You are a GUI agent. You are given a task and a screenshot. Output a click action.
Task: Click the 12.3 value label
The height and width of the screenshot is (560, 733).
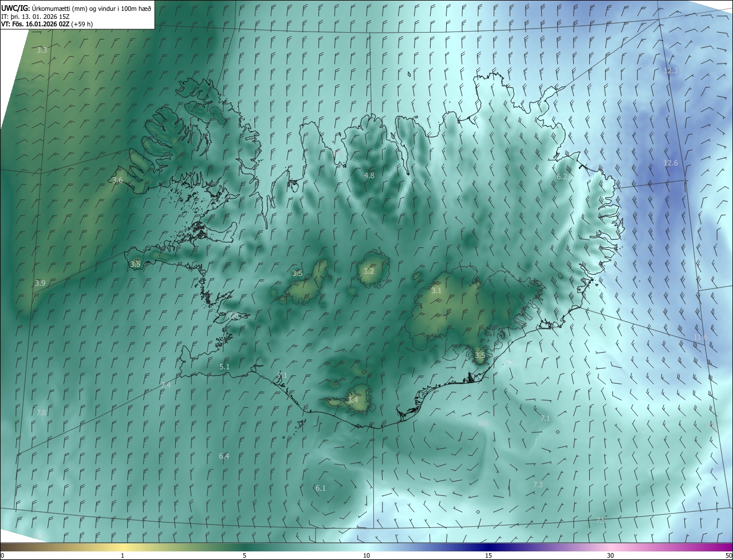click(x=671, y=71)
